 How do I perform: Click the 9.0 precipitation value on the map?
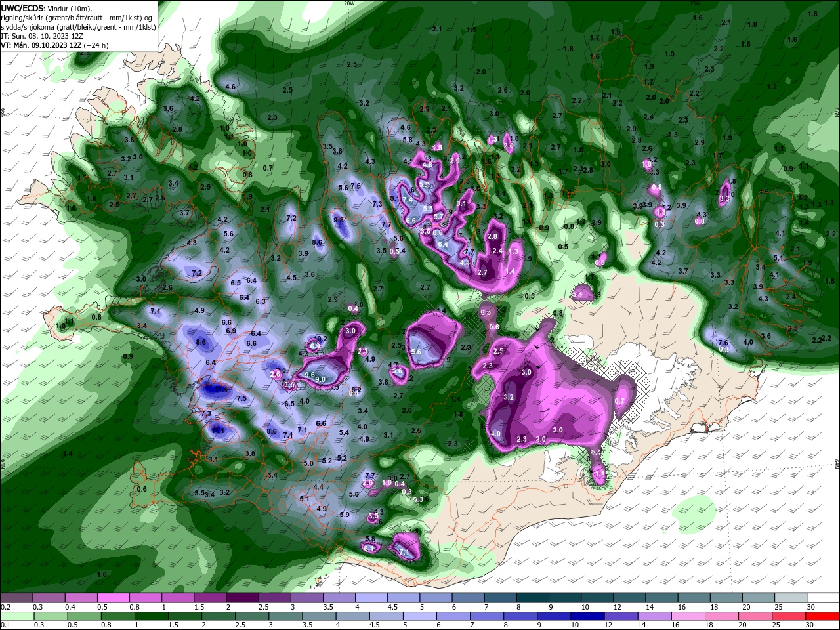click(321, 379)
